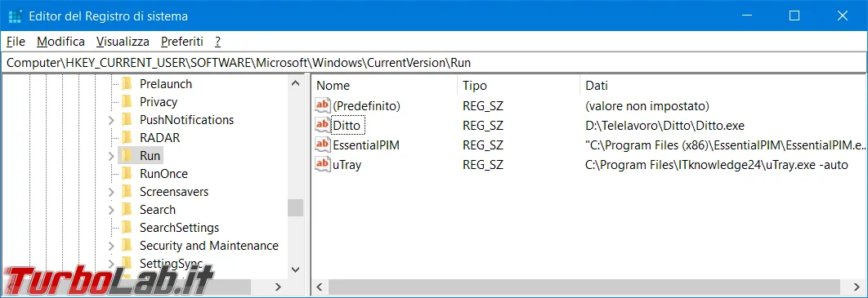Click the Registry Editor app icon in title bar
Image resolution: width=868 pixels, height=298 pixels.
tap(15, 16)
